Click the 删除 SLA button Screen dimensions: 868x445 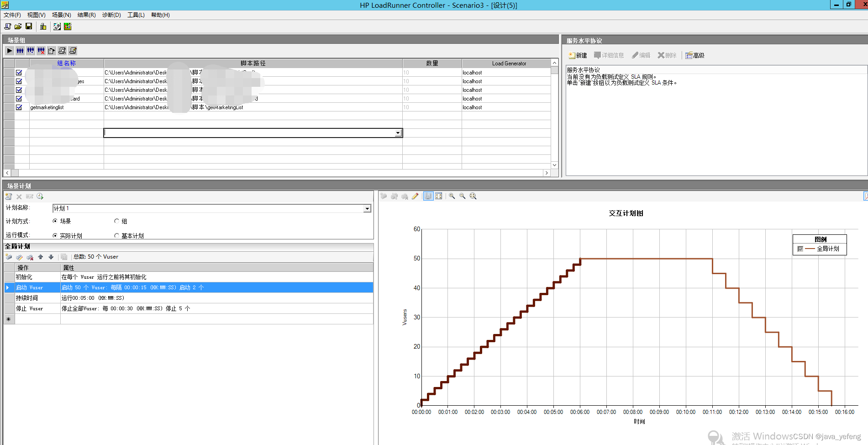(x=667, y=55)
